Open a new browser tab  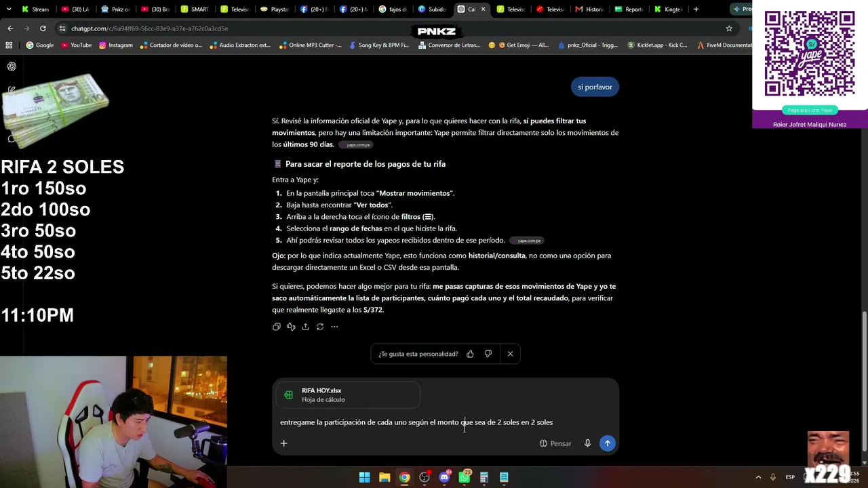(x=696, y=9)
